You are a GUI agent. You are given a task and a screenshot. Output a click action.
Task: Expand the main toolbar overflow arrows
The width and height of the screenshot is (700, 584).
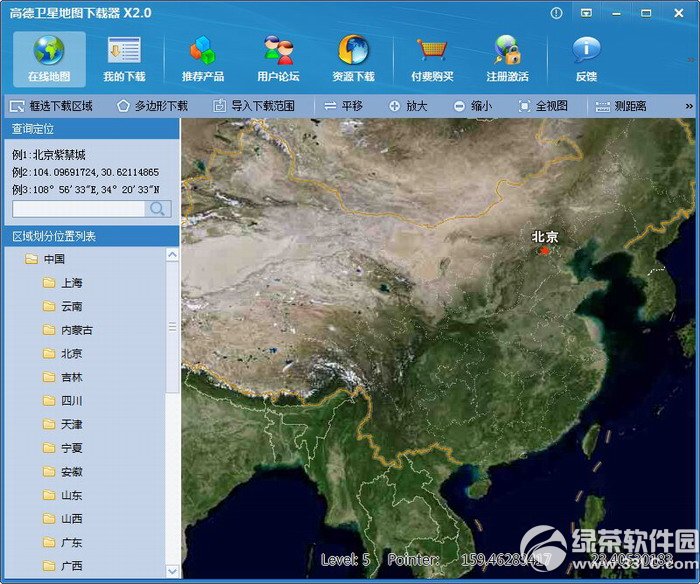click(x=691, y=59)
